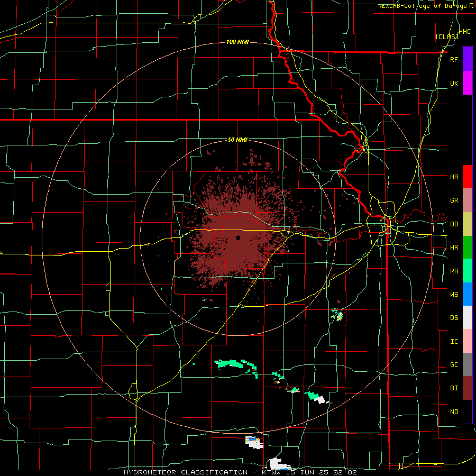The width and height of the screenshot is (476, 476).
Task: Click the IC ice crystals pink swatch
Action: [467, 341]
